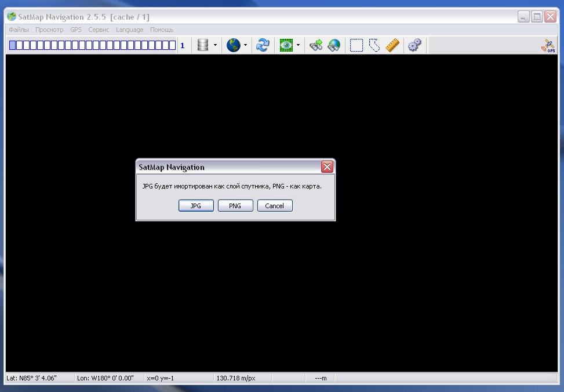Screen dimensions: 564x392
Task: Open the GPS menu
Action: pyautogui.click(x=76, y=30)
